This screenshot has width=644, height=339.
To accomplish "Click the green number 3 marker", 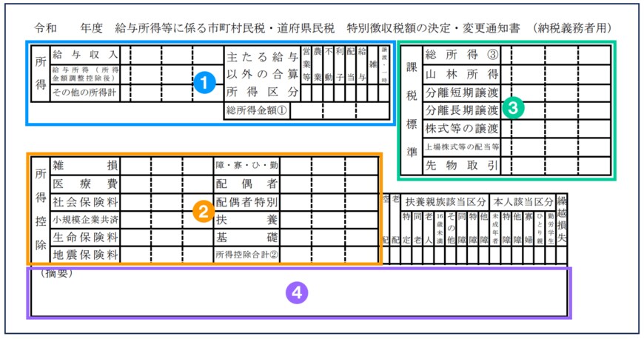I will tap(512, 107).
